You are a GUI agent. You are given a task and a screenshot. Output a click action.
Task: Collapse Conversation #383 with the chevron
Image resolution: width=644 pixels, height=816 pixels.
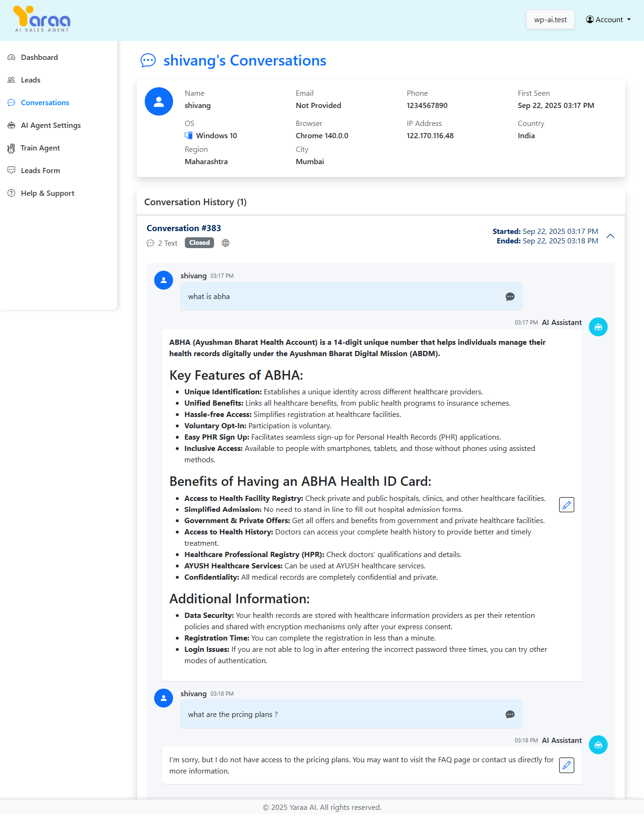(x=611, y=236)
